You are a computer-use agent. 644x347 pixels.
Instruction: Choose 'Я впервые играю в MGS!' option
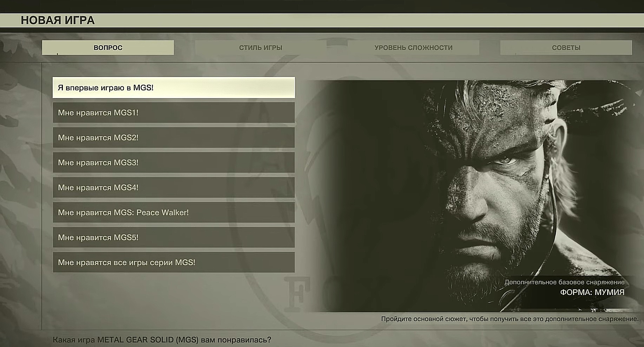click(x=173, y=88)
